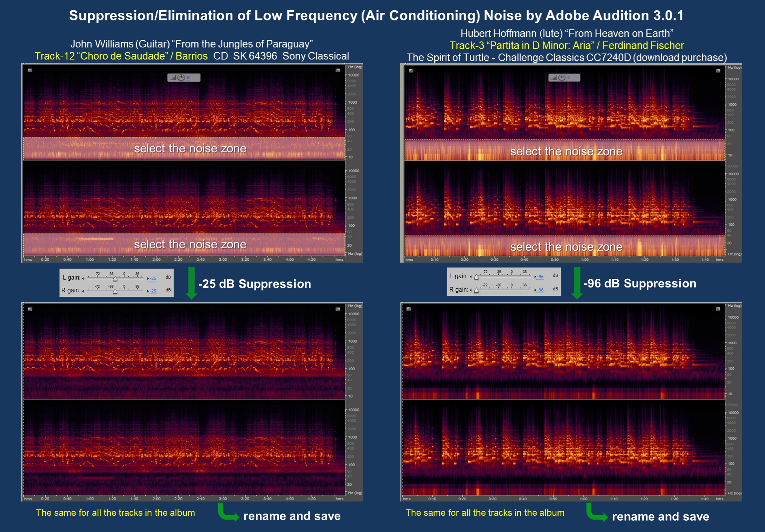Increase L gain in the -25 dB panel
This screenshot has width=765, height=532.
pos(148,278)
